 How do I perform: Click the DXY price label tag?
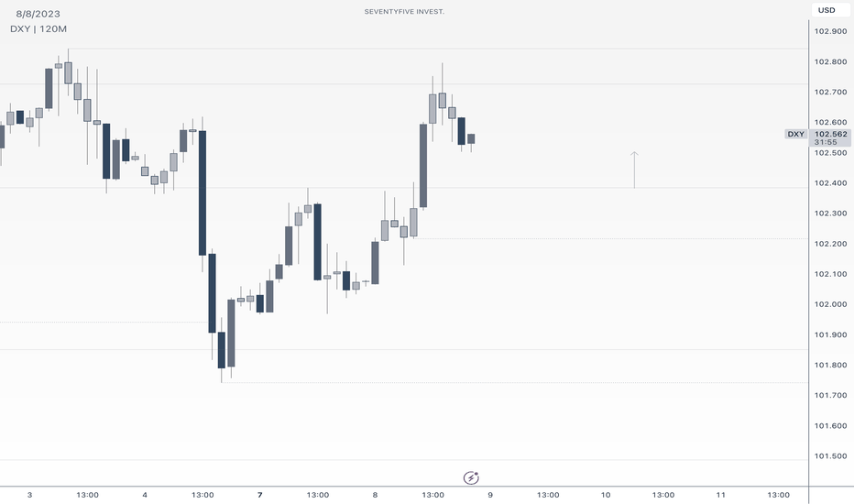795,134
